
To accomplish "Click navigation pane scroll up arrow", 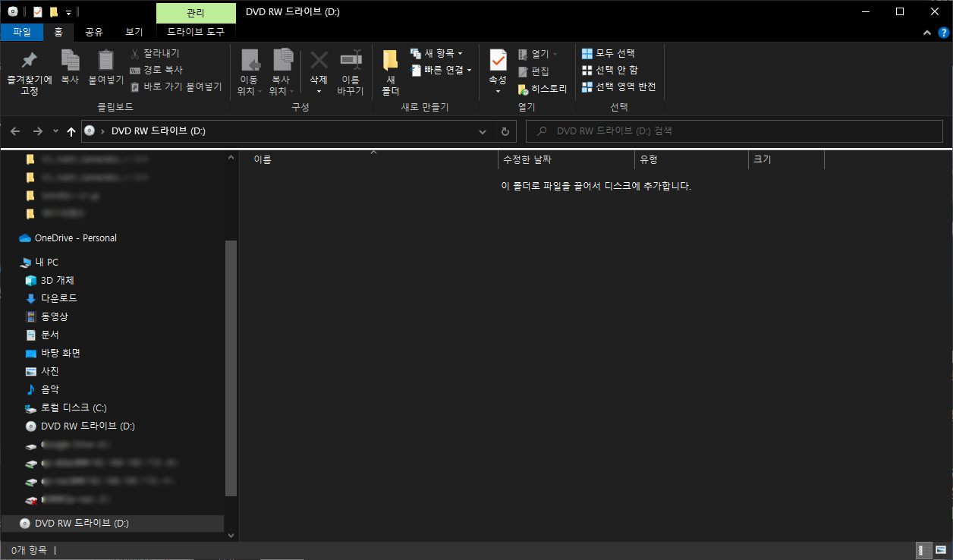I will pos(231,157).
